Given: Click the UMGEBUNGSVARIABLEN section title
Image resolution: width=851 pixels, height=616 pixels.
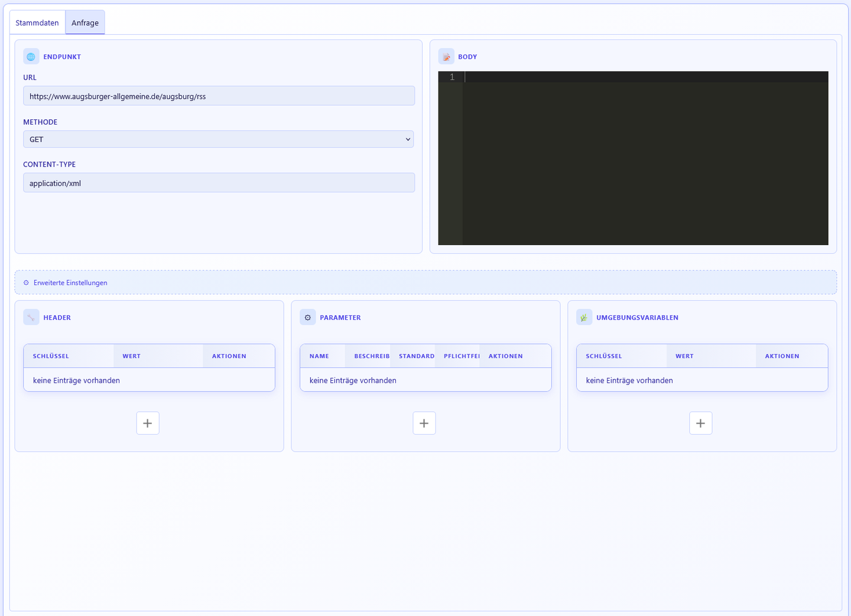Looking at the screenshot, I should [637, 317].
